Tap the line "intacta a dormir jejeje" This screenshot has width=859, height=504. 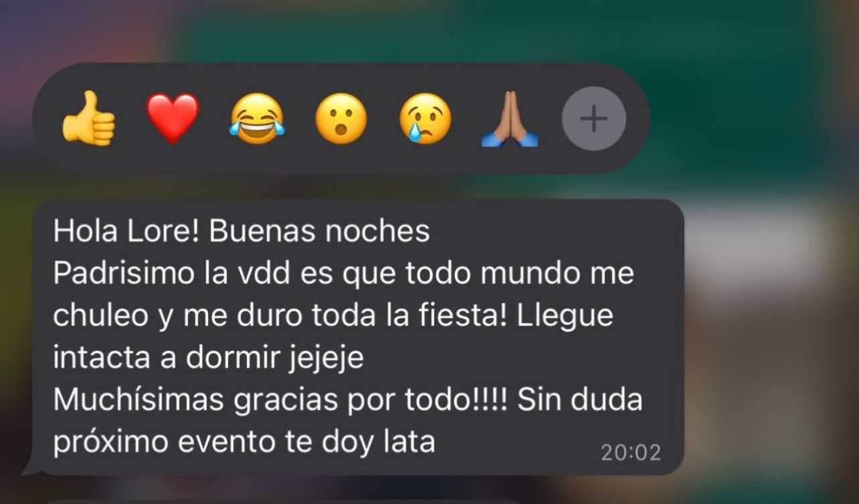pos(208,358)
